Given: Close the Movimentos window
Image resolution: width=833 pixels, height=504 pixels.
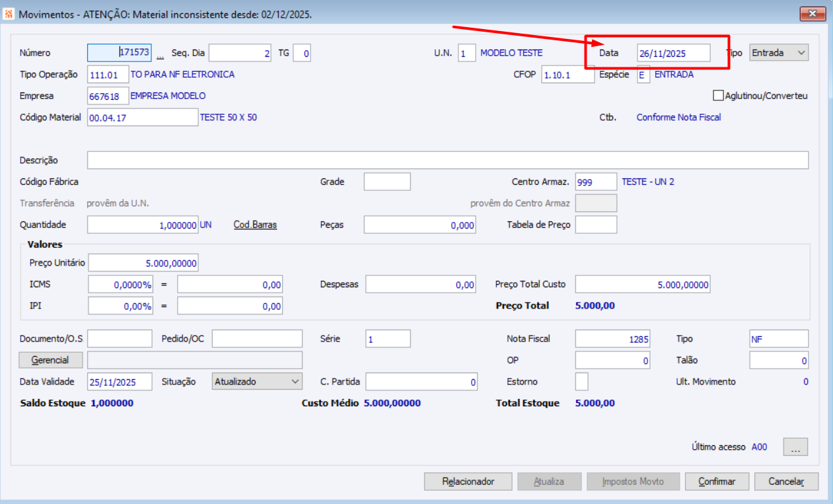Looking at the screenshot, I should click(813, 13).
